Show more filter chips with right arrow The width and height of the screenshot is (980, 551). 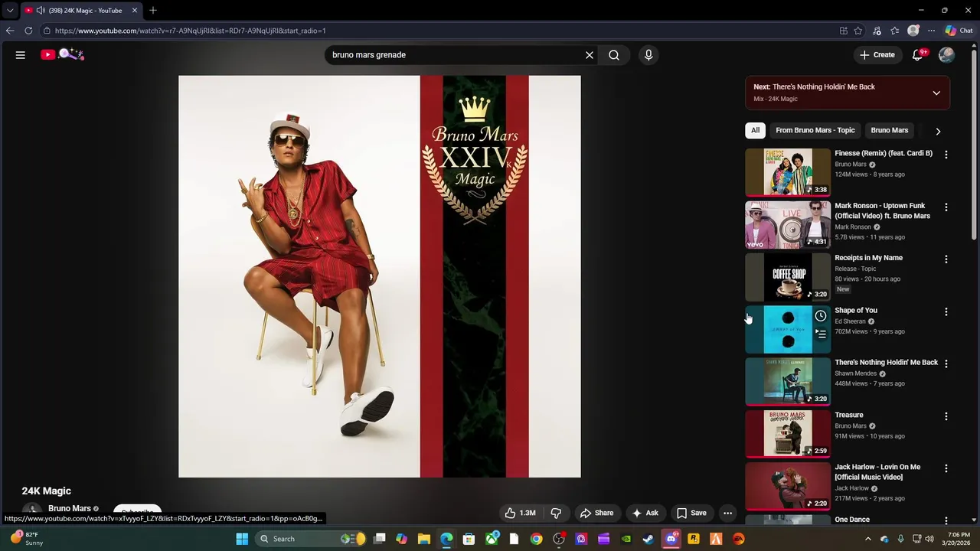[x=938, y=131]
